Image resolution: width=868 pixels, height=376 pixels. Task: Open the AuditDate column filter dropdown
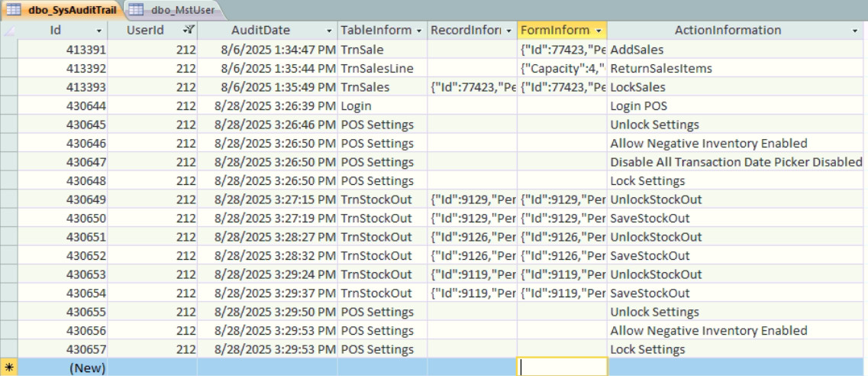point(329,31)
